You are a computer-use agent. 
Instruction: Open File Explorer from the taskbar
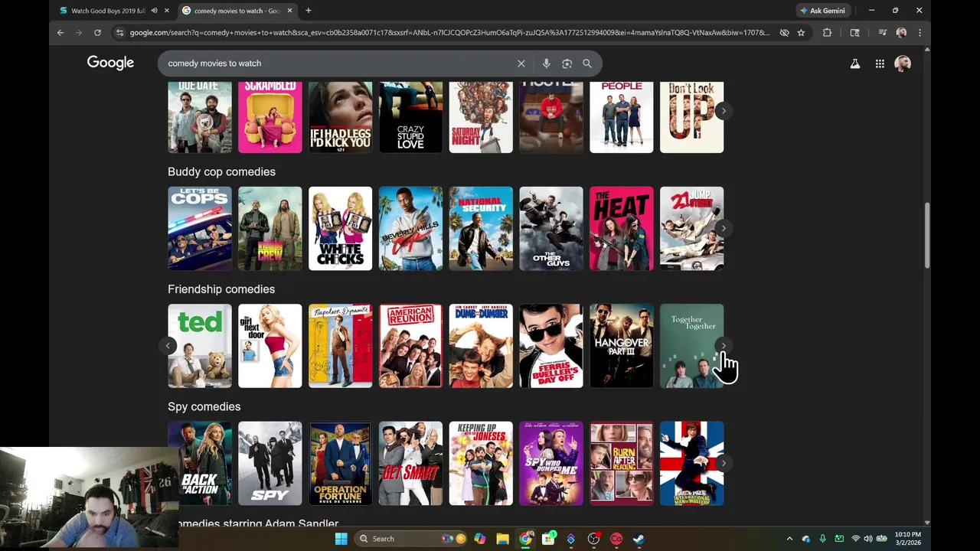502,539
